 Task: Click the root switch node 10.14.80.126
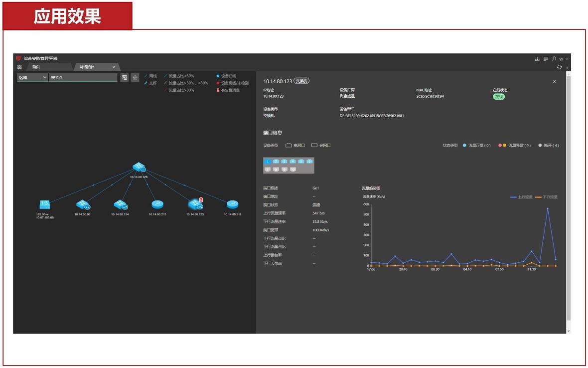[138, 168]
